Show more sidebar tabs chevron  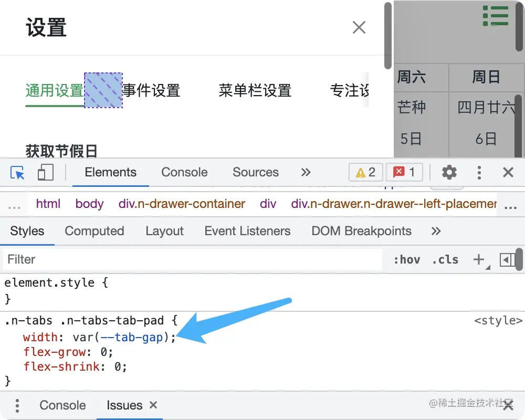tap(436, 231)
